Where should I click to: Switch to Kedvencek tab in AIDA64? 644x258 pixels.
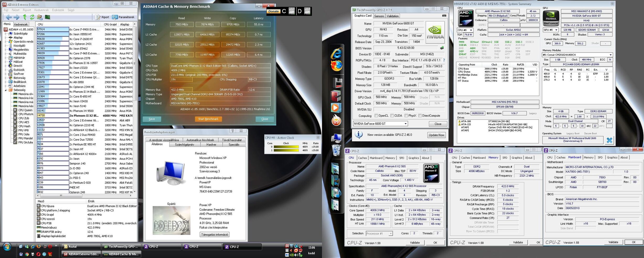pyautogui.click(x=21, y=24)
